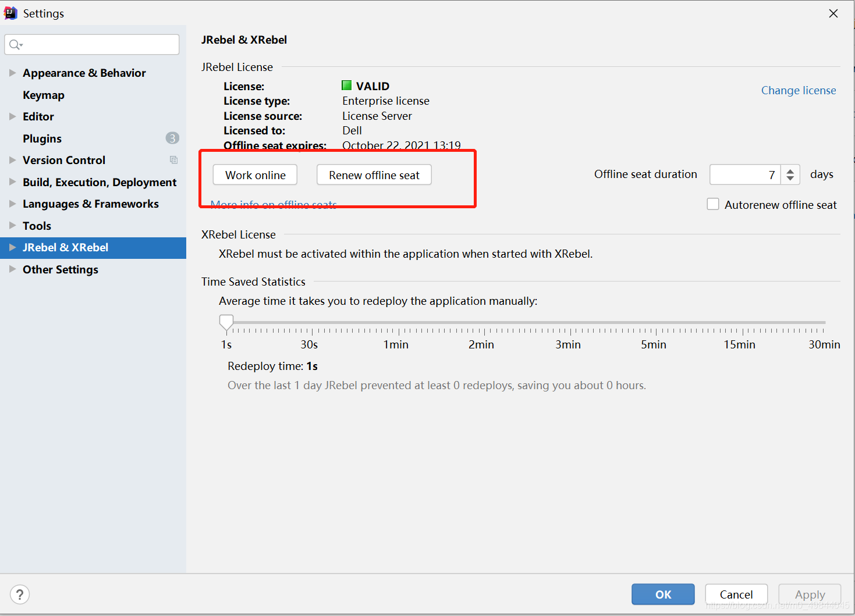Increase offline seat duration with up arrow

point(790,170)
